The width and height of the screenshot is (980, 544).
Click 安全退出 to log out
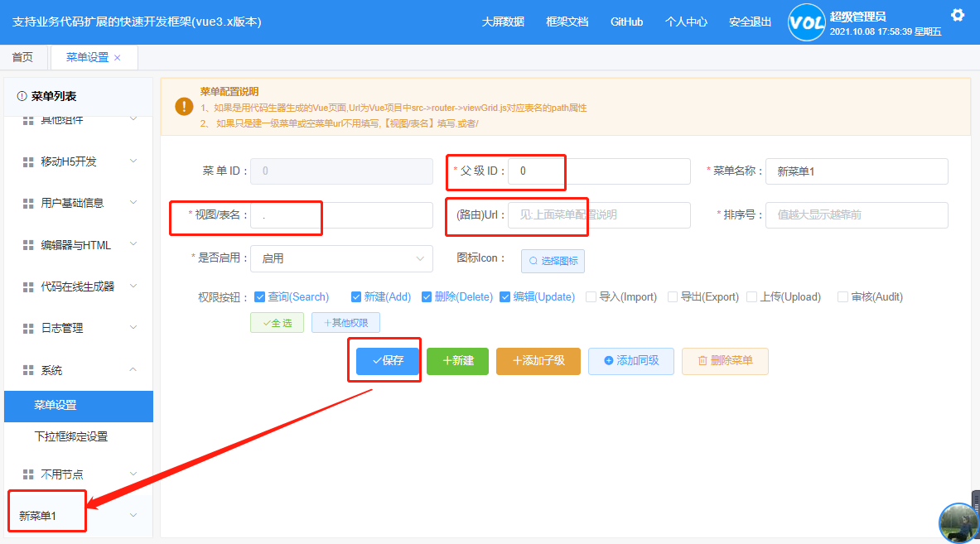750,22
